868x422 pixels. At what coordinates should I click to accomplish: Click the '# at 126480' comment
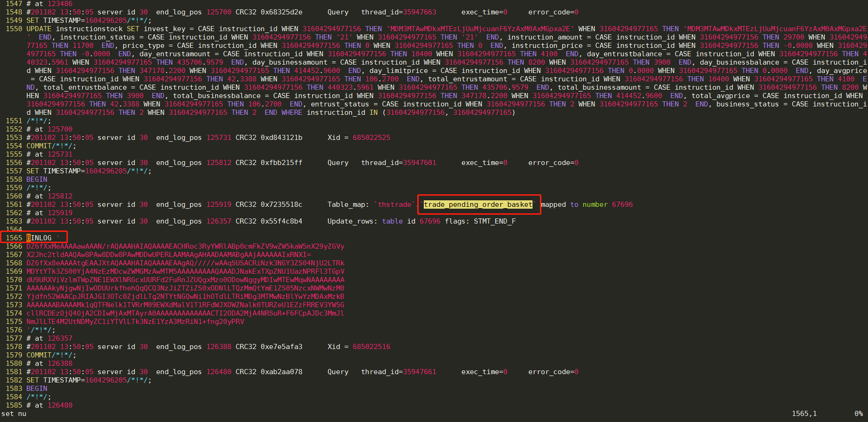pos(49,405)
